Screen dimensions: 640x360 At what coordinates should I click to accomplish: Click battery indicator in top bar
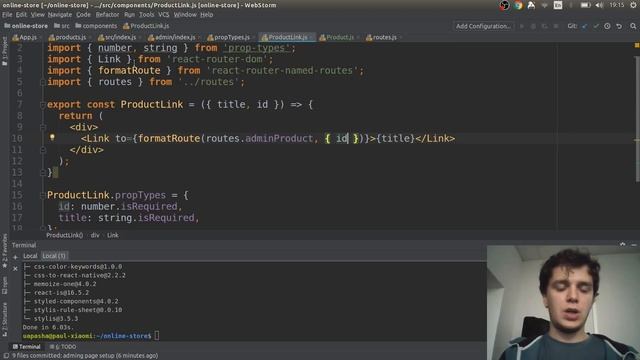pos(585,5)
